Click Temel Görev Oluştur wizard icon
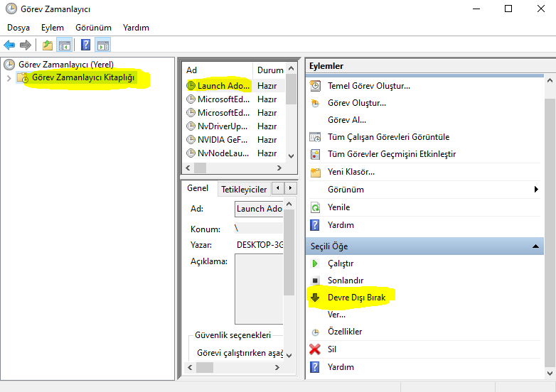Viewport: 556px width, 392px height. click(x=315, y=86)
